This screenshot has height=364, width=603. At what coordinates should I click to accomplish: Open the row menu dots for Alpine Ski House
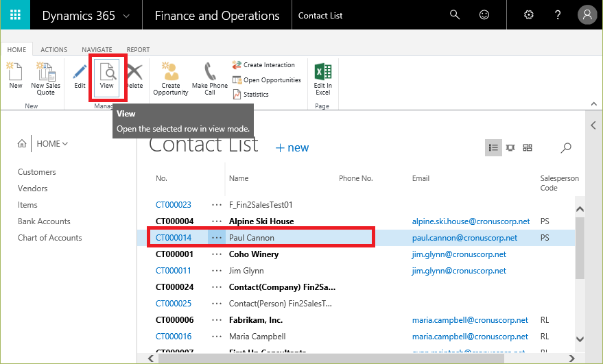[x=217, y=221]
